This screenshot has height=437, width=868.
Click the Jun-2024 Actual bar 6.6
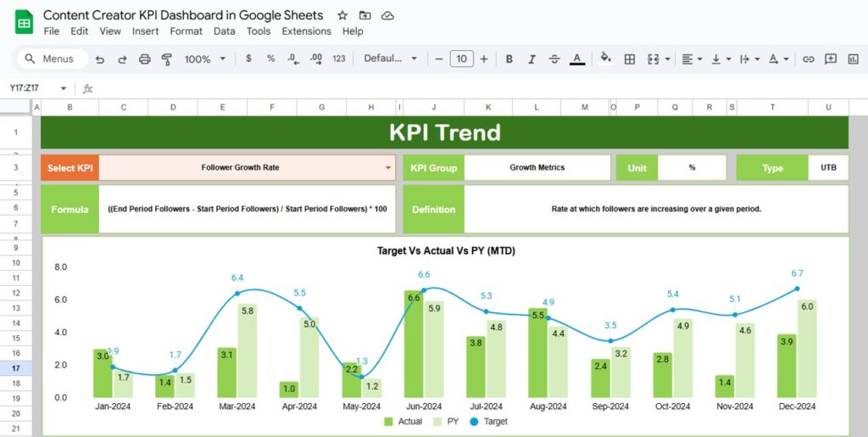click(414, 344)
